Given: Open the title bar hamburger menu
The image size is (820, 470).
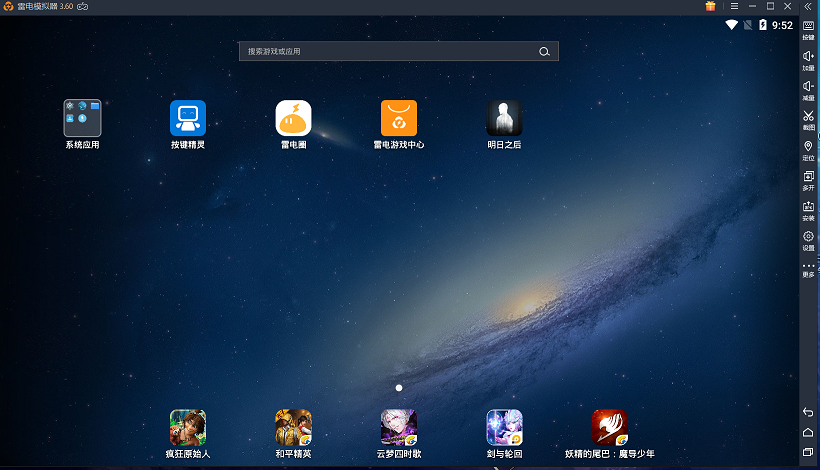Looking at the screenshot, I should [734, 6].
